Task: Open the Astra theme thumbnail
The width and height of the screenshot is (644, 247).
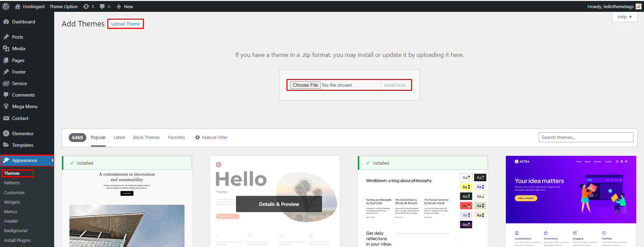Action: [571, 201]
